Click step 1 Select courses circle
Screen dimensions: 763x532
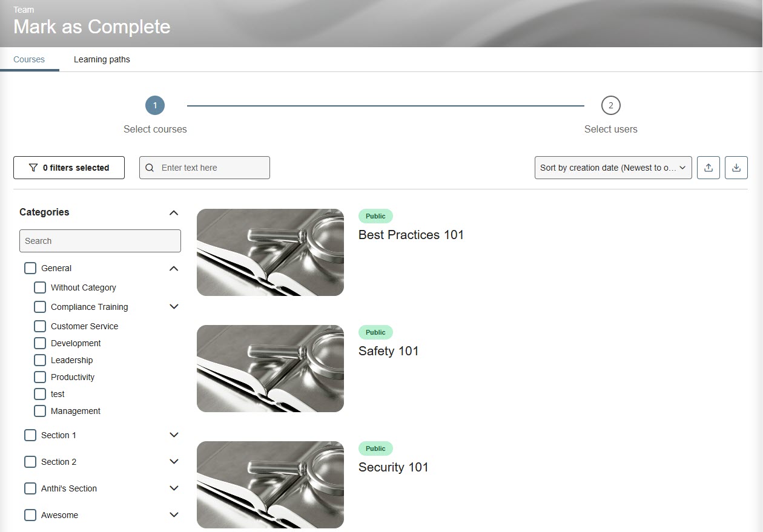(155, 105)
